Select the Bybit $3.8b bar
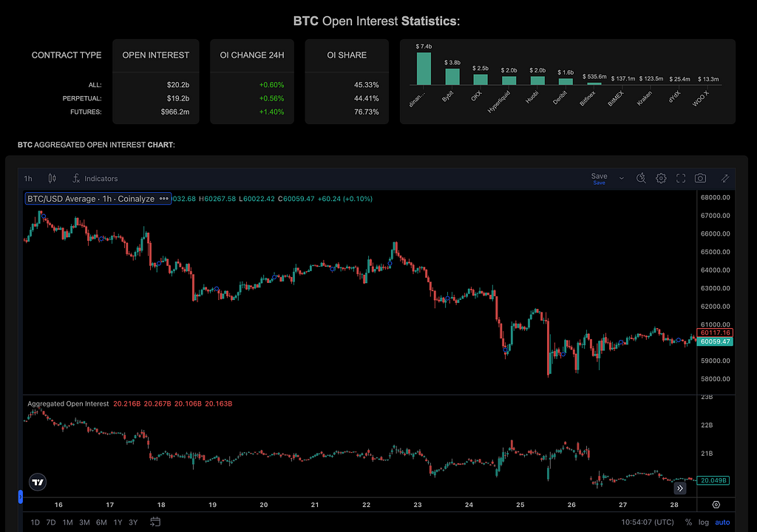The width and height of the screenshot is (757, 532). coord(452,77)
